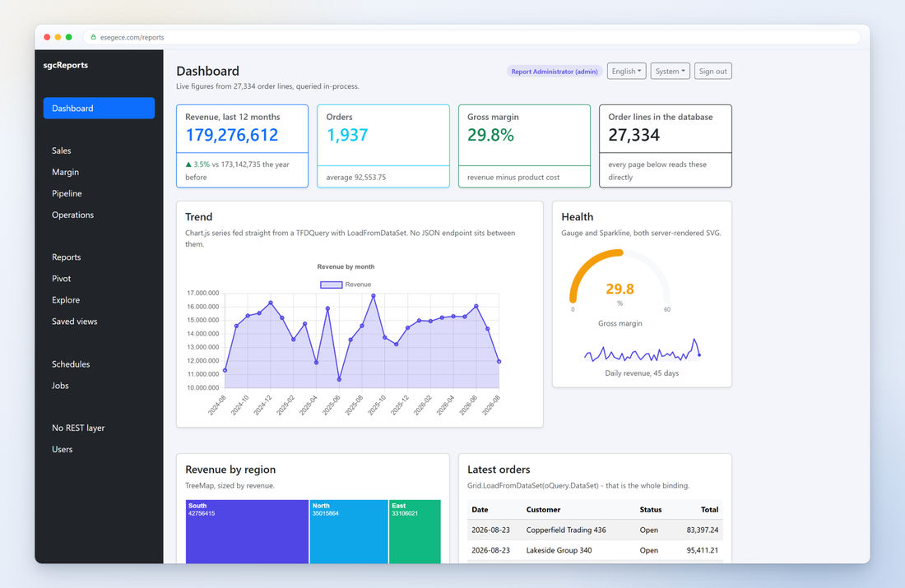
Task: Toggle the Revenue legend in the chart
Action: 346,285
